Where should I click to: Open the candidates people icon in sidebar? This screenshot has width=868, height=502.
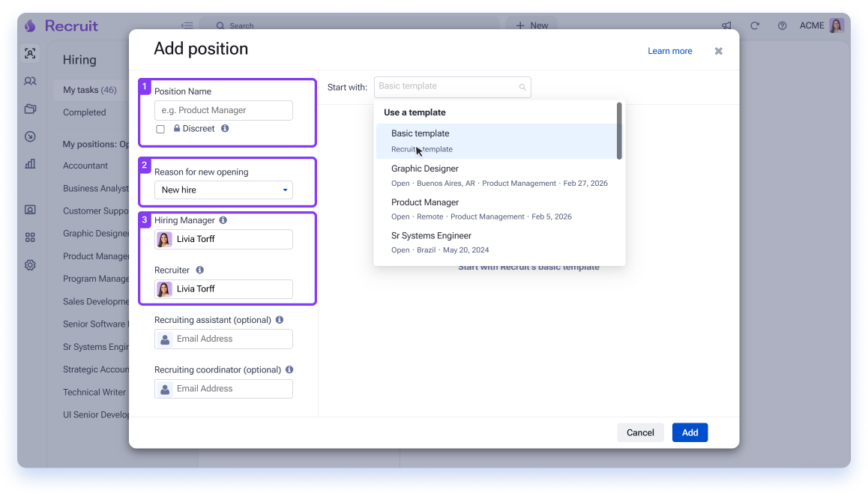[x=31, y=81]
